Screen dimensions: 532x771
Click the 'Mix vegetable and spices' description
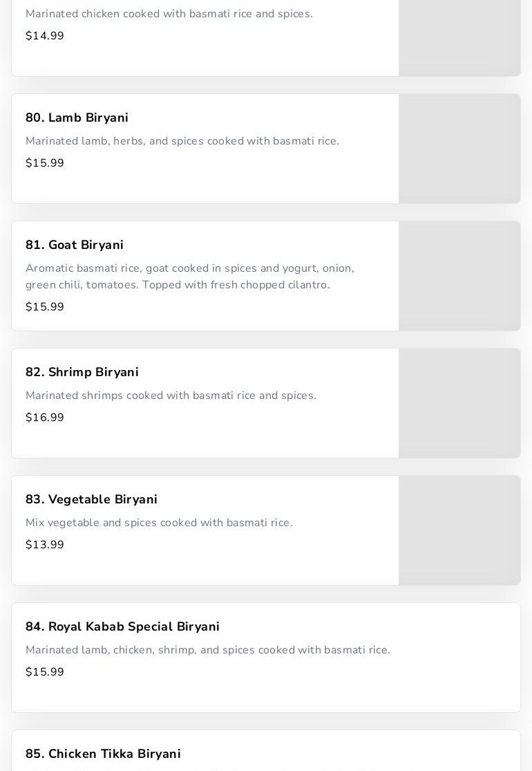[159, 523]
